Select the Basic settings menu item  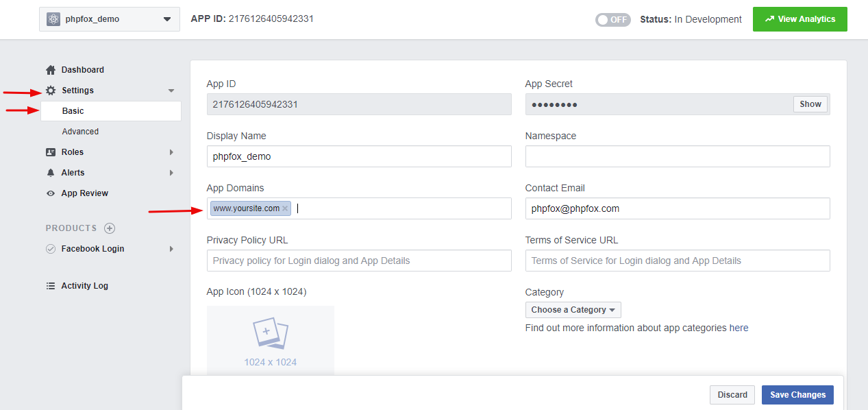tap(73, 111)
